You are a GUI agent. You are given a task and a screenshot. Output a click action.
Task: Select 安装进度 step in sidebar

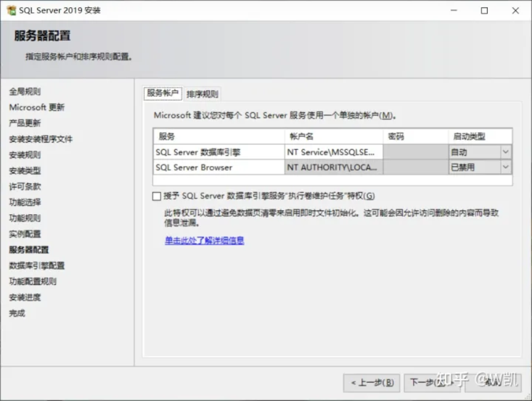(25, 297)
